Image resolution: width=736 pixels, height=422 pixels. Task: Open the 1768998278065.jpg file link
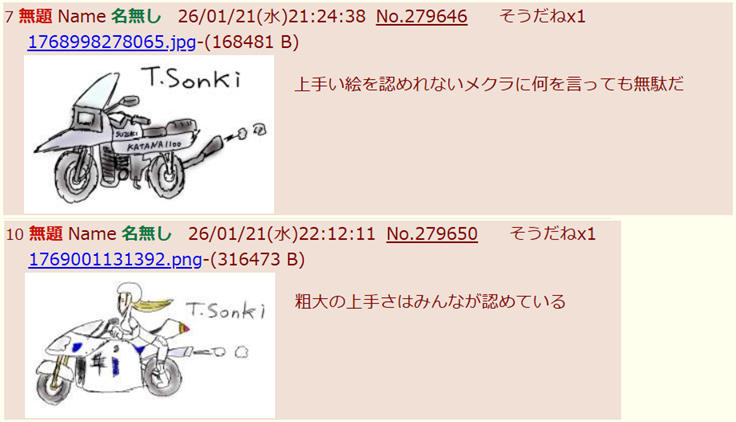coord(112,42)
